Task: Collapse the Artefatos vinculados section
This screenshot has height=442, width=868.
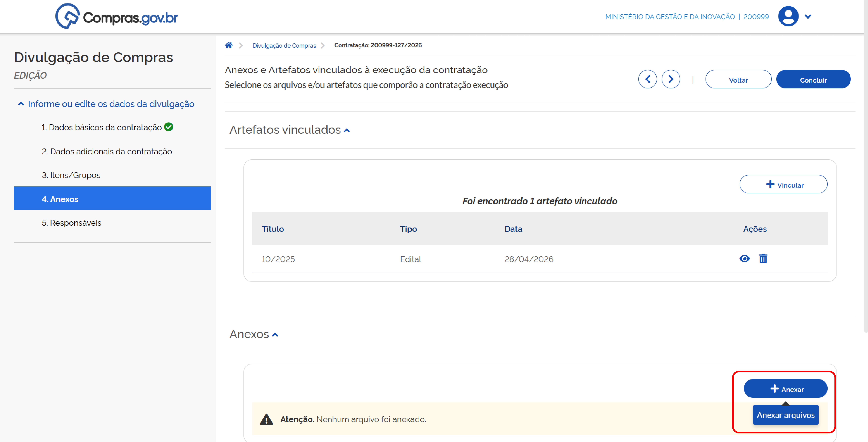Action: coord(347,130)
